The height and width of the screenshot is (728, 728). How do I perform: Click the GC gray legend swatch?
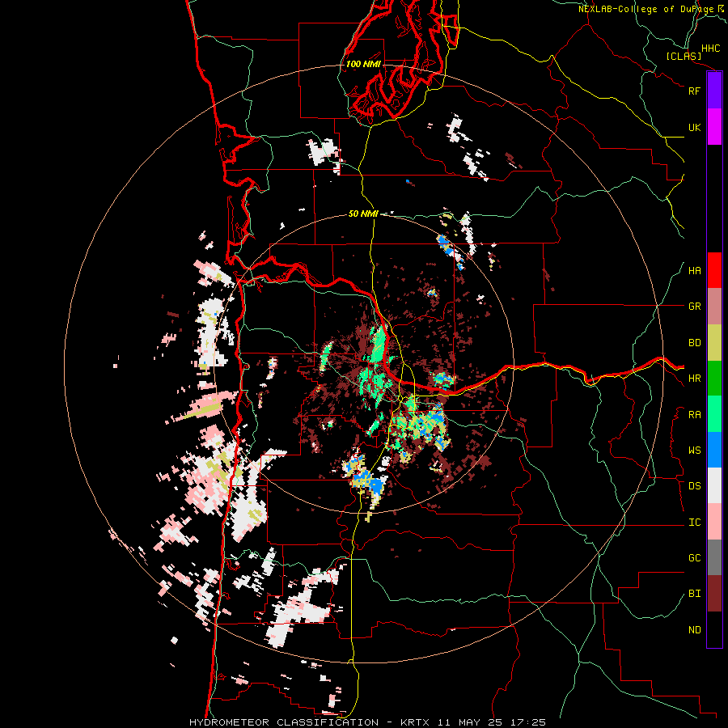pyautogui.click(x=714, y=557)
